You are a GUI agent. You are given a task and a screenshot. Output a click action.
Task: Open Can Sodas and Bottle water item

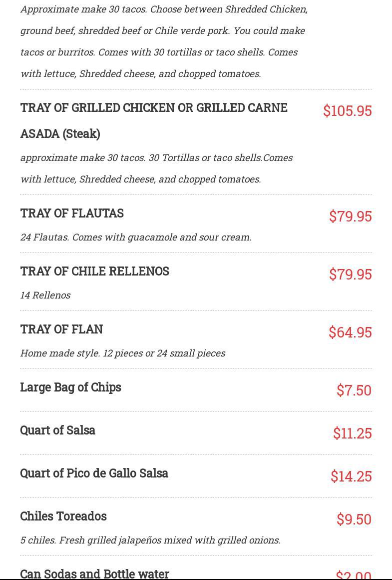[x=94, y=573]
